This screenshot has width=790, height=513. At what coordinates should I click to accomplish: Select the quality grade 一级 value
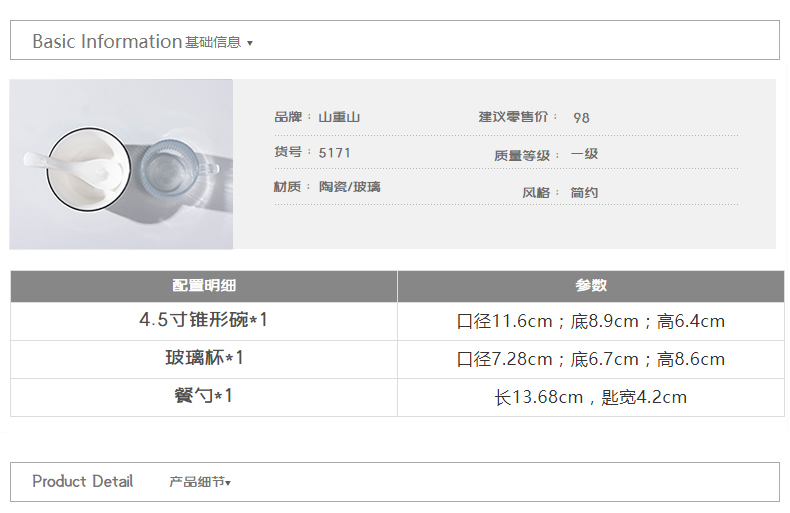584,154
